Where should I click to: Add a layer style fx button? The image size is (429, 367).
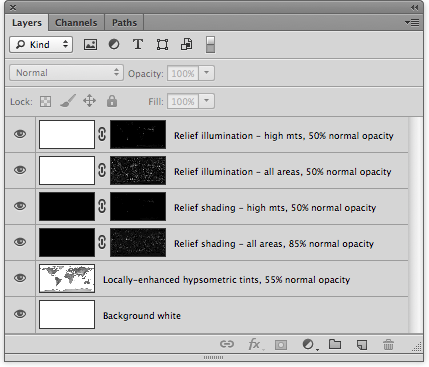point(255,344)
